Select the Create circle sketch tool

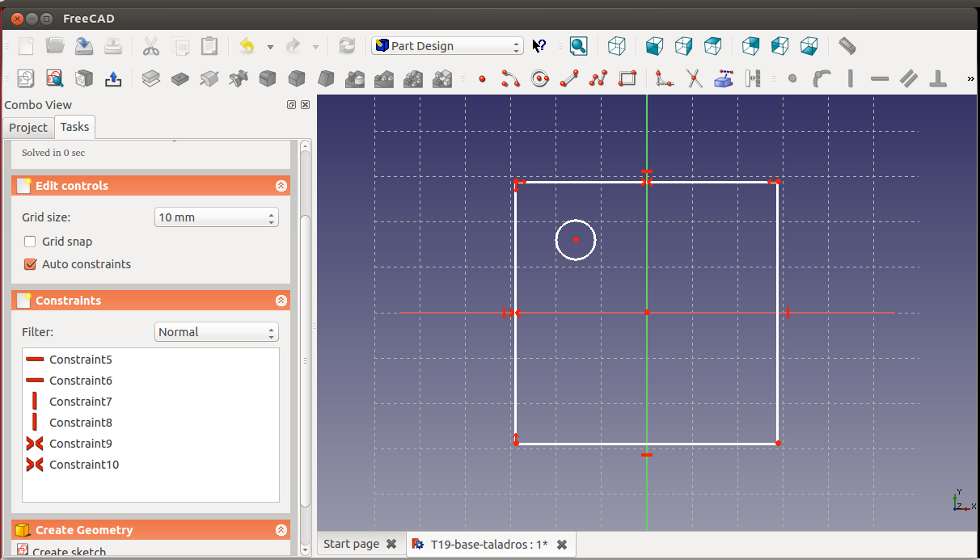point(540,78)
